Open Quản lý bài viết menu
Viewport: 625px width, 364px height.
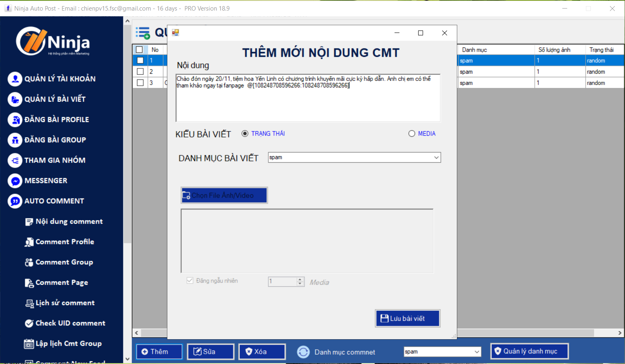(55, 99)
